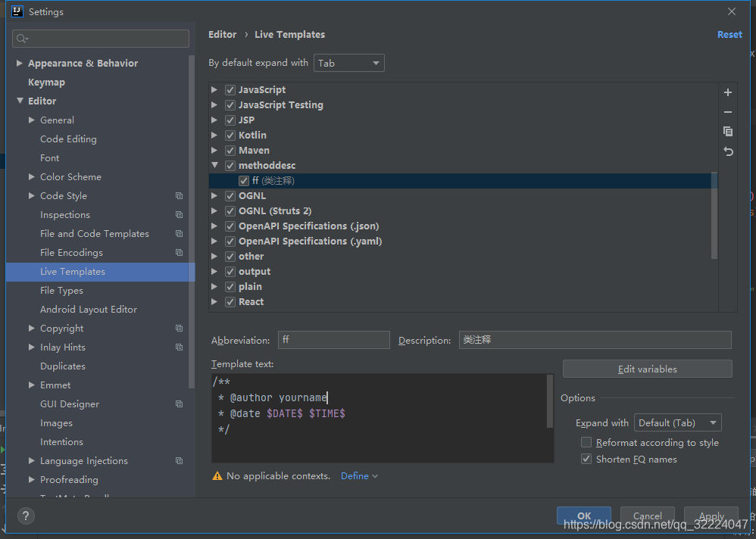The height and width of the screenshot is (539, 756).
Task: Toggle the React template group checkbox
Action: coord(230,302)
